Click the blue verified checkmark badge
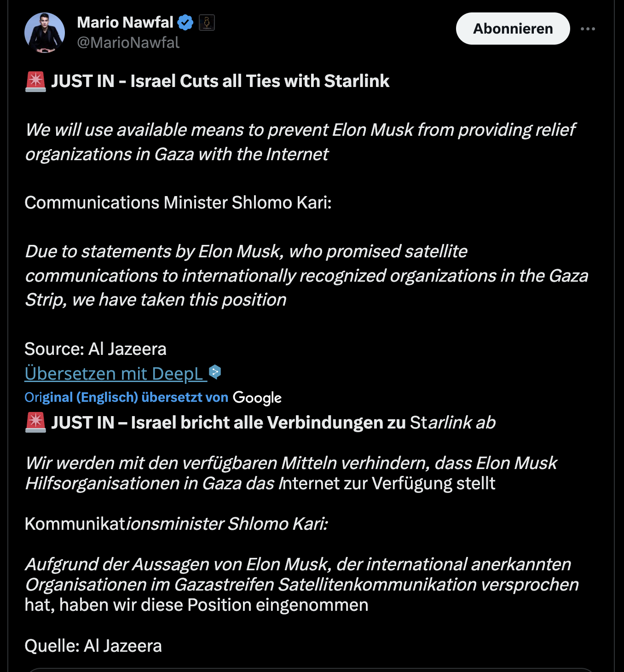Viewport: 624px width, 672px height. click(185, 23)
